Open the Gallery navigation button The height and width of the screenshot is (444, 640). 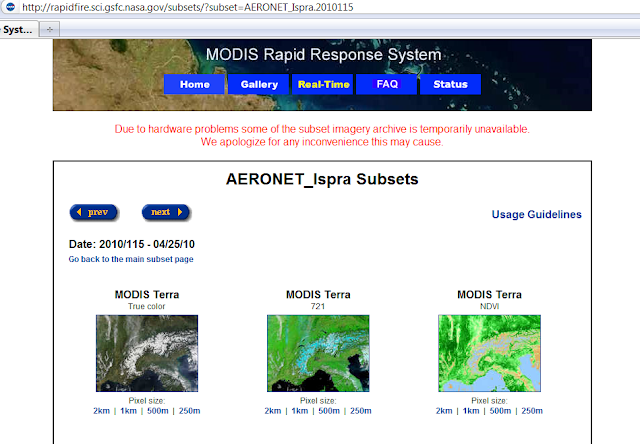click(259, 84)
